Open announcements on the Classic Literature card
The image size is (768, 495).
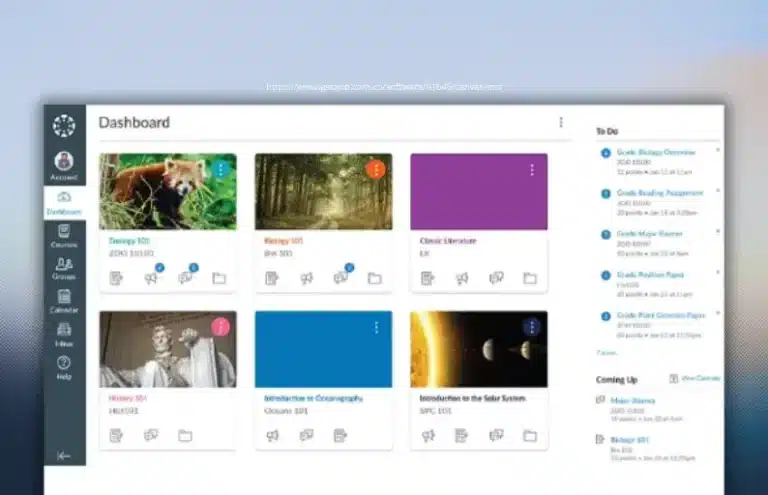[x=462, y=278]
